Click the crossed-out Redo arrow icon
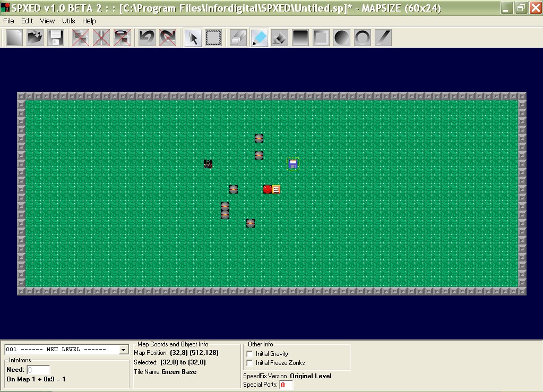Image resolution: width=543 pixels, height=392 pixels. tap(168, 38)
